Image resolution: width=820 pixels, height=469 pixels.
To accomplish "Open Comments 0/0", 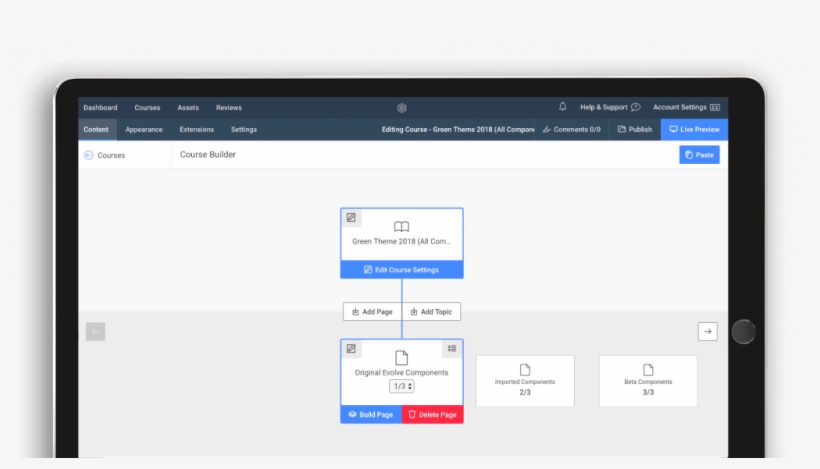I will coord(572,129).
